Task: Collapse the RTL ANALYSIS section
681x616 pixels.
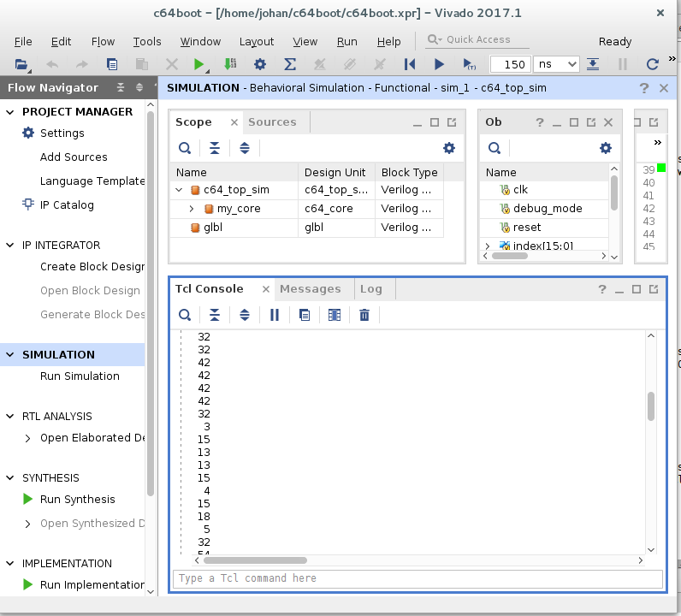Action: point(10,417)
